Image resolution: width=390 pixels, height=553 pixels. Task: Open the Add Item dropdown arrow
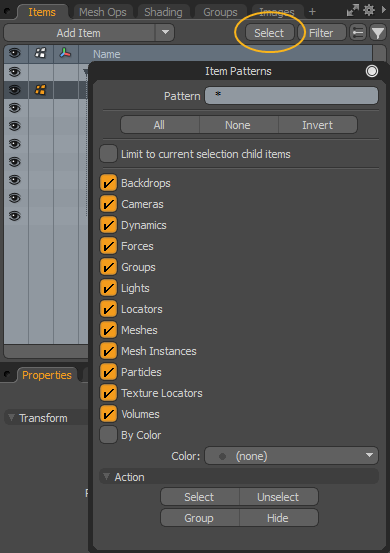pyautogui.click(x=165, y=32)
